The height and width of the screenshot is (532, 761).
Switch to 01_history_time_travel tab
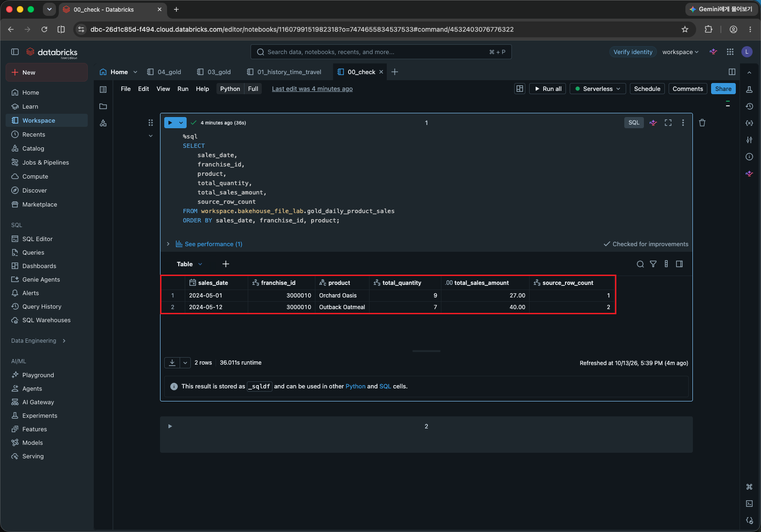coord(284,72)
